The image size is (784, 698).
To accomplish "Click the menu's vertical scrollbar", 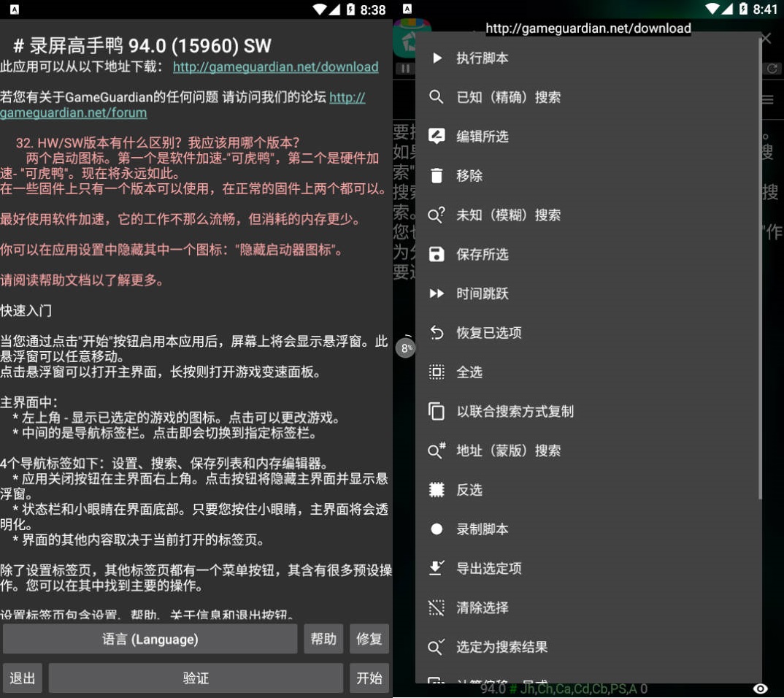I will coord(760,269).
